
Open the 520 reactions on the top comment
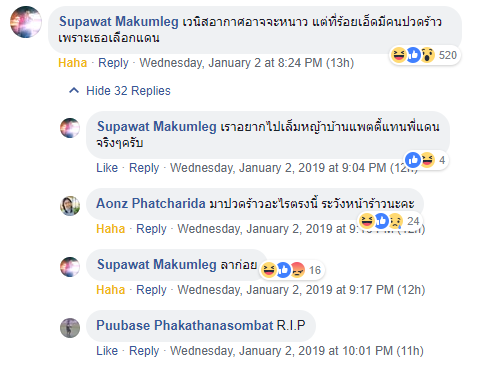pyautogui.click(x=425, y=55)
